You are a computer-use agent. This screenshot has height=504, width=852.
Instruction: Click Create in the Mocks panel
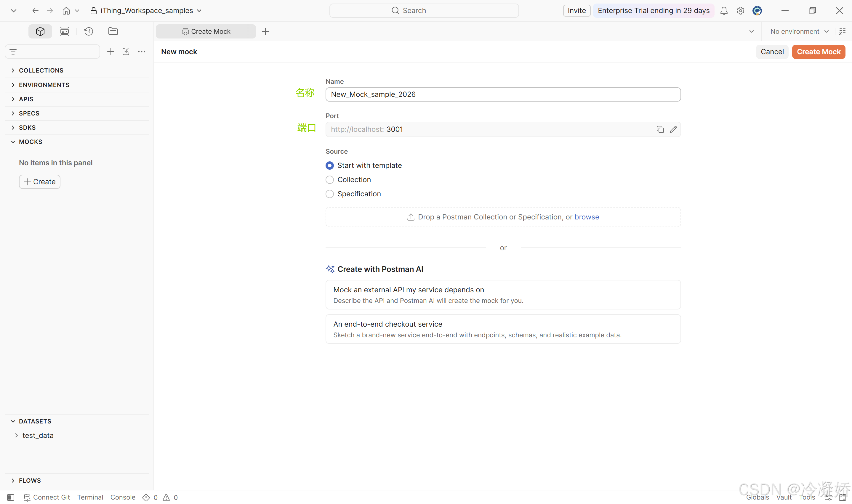tap(40, 182)
